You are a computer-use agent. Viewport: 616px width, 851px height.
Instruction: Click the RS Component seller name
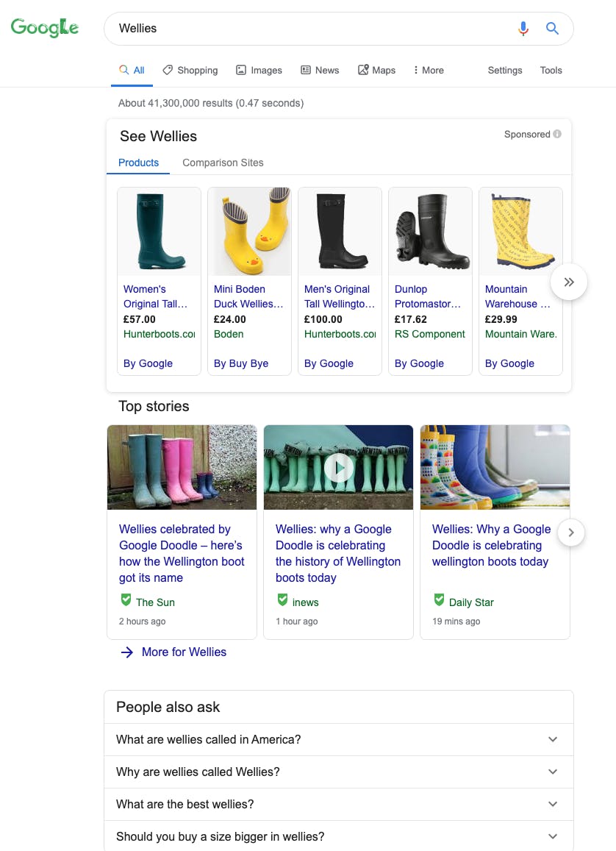[x=430, y=334]
